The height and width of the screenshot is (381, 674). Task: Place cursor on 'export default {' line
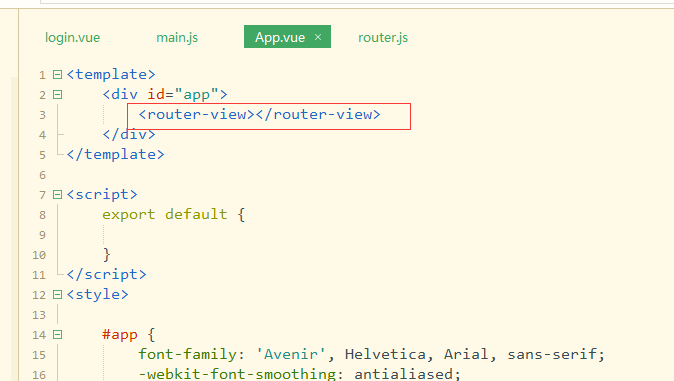pyautogui.click(x=174, y=214)
